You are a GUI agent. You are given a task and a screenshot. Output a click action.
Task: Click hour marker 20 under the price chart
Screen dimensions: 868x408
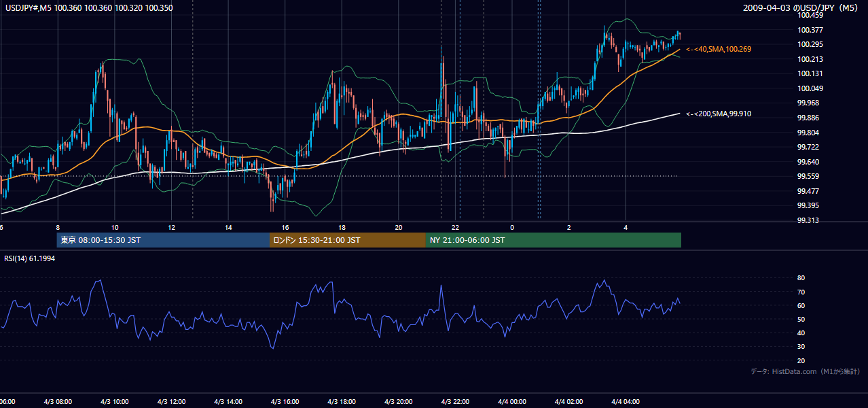(398, 227)
